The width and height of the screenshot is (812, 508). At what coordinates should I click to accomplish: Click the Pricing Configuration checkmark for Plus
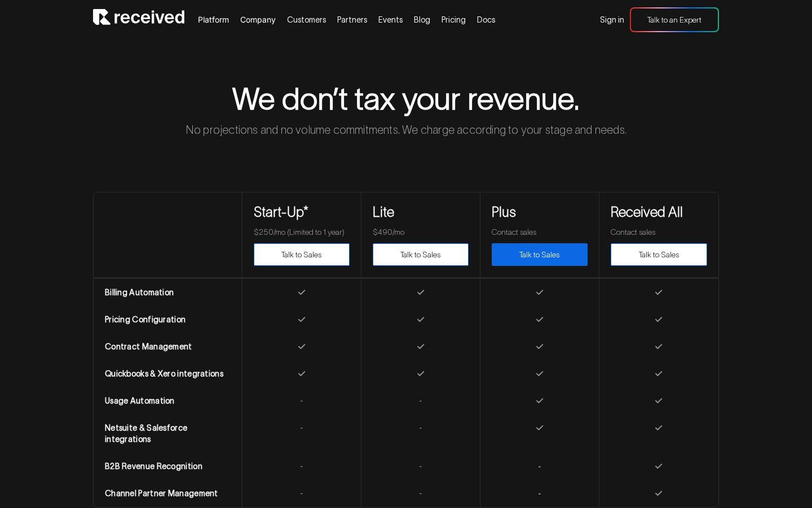pyautogui.click(x=540, y=319)
